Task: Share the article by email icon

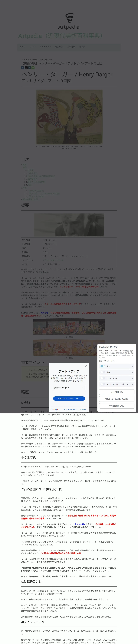Action: pyautogui.click(x=30, y=68)
